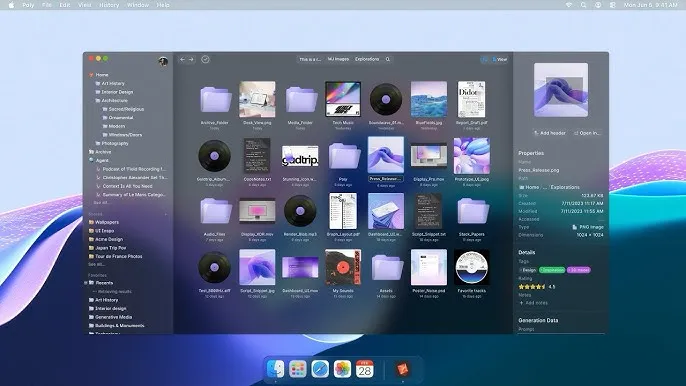Click the purple tag chip
The height and width of the screenshot is (386, 686).
pyautogui.click(x=579, y=270)
